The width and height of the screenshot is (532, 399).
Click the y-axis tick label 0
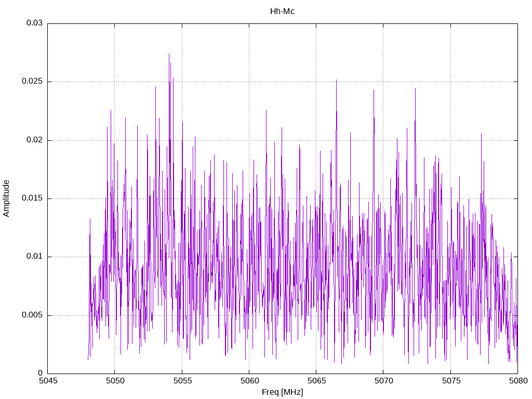click(x=40, y=373)
